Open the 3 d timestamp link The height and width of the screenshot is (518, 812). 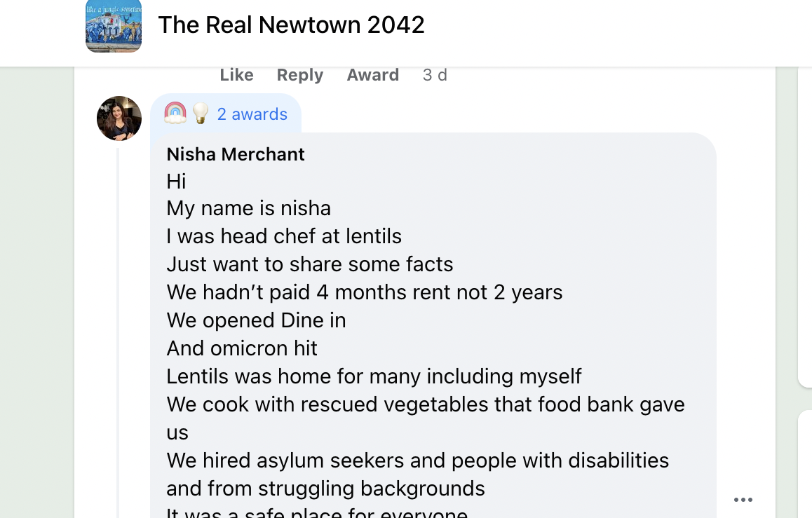[x=435, y=75]
